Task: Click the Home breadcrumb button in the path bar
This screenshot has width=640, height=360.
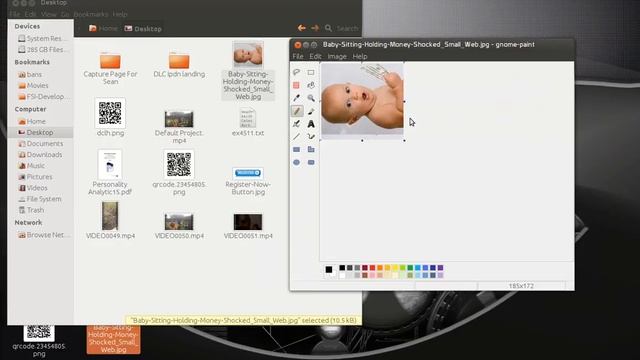Action: coord(103,29)
